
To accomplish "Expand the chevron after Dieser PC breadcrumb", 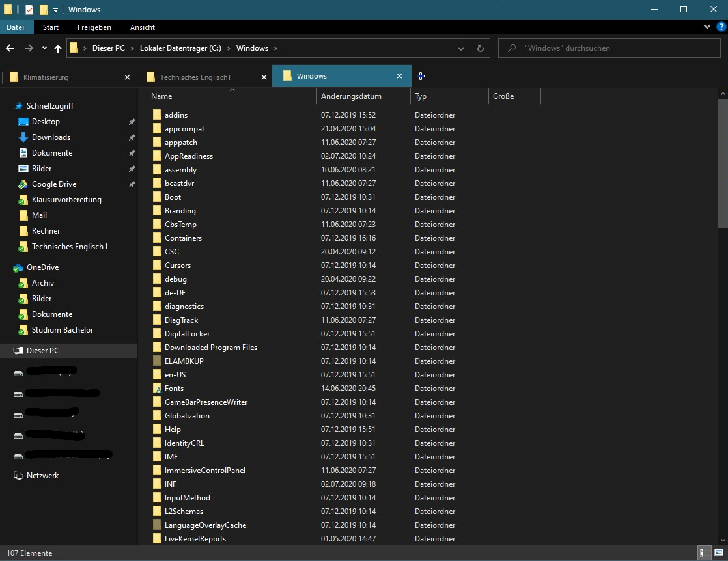I will (132, 48).
